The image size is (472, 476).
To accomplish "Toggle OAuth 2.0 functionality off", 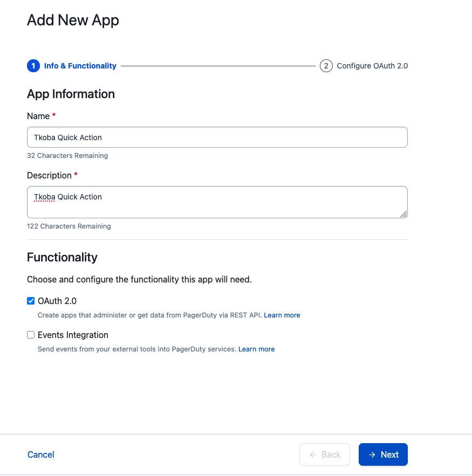I will [31, 301].
